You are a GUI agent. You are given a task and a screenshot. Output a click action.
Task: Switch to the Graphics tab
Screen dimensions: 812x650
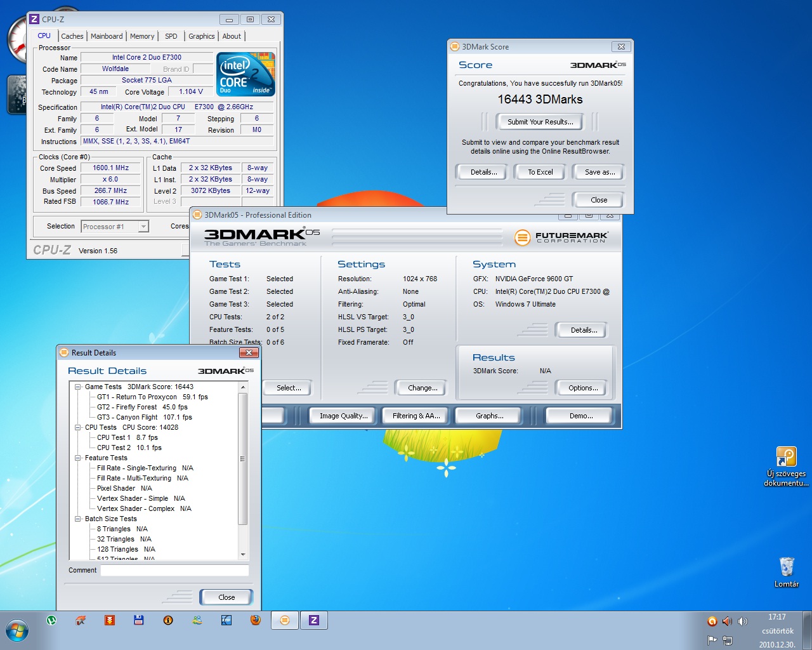(x=202, y=36)
